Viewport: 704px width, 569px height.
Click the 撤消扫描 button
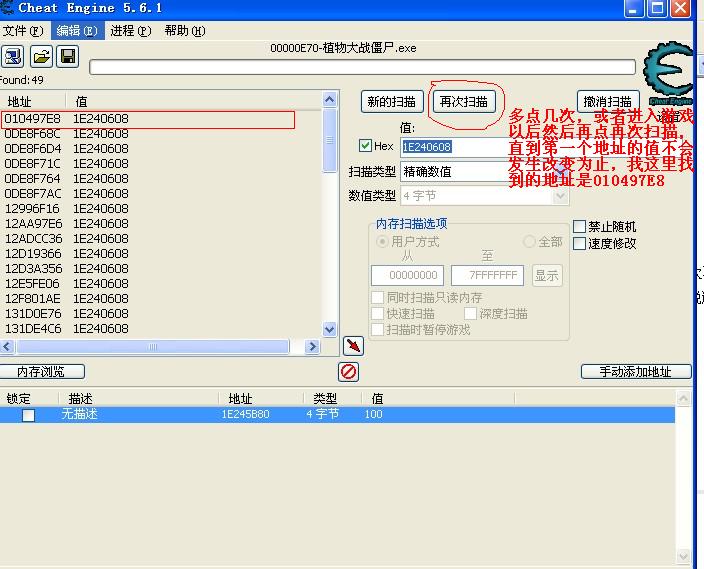tap(608, 101)
